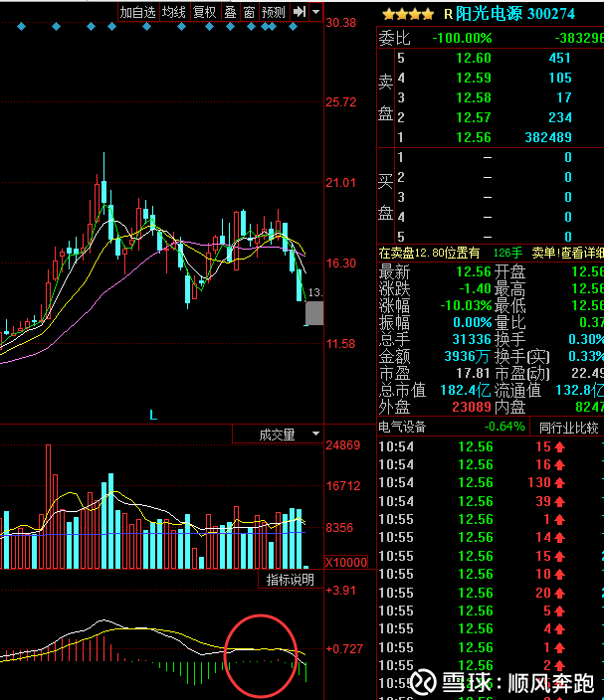Click the 叠 overlay chart button
Viewport: 604px width, 700px height.
(x=230, y=12)
